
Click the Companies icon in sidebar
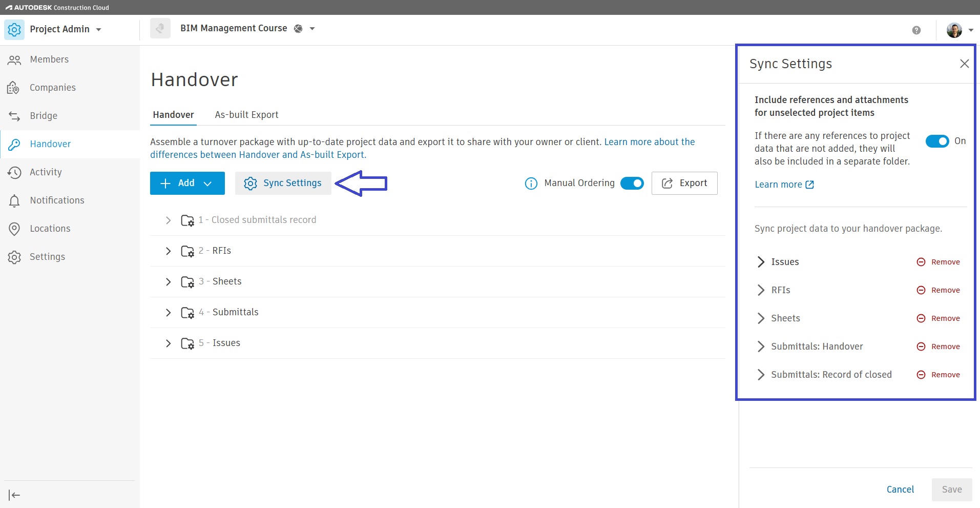click(x=13, y=88)
